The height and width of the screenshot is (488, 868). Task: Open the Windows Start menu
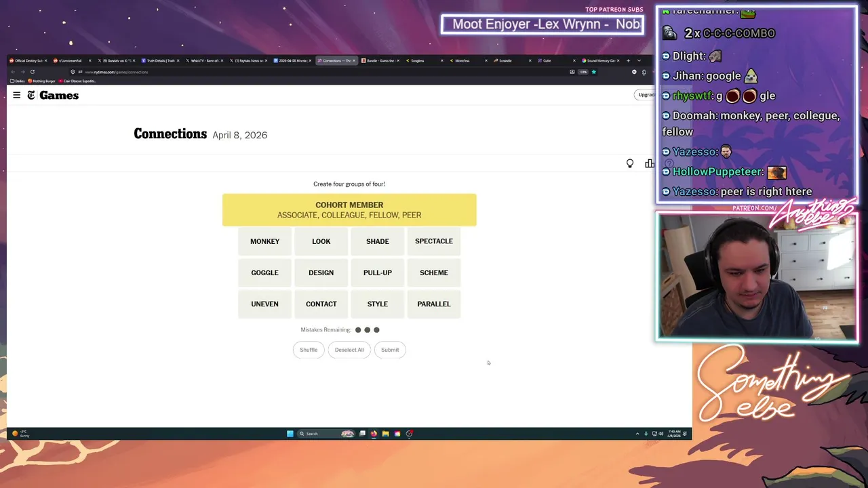click(x=290, y=434)
